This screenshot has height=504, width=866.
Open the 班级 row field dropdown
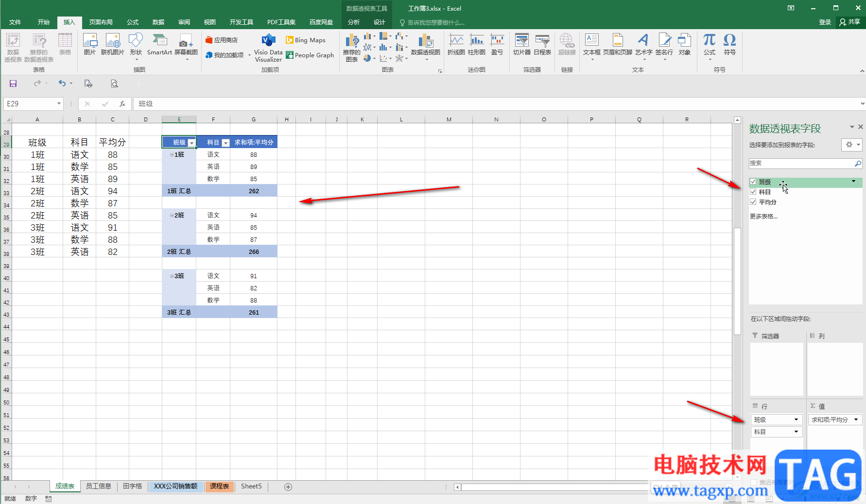796,420
